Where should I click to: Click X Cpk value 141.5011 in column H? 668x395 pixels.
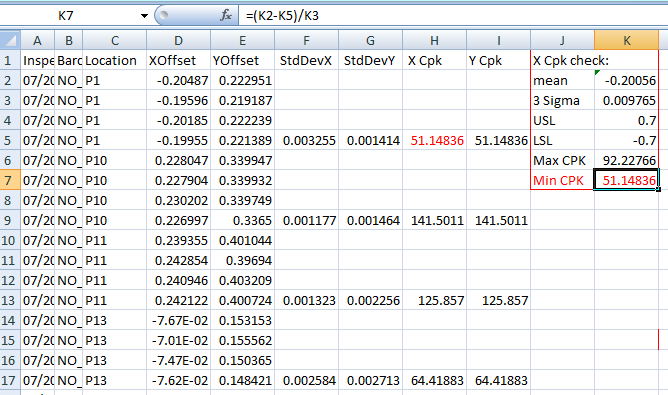pyautogui.click(x=434, y=221)
